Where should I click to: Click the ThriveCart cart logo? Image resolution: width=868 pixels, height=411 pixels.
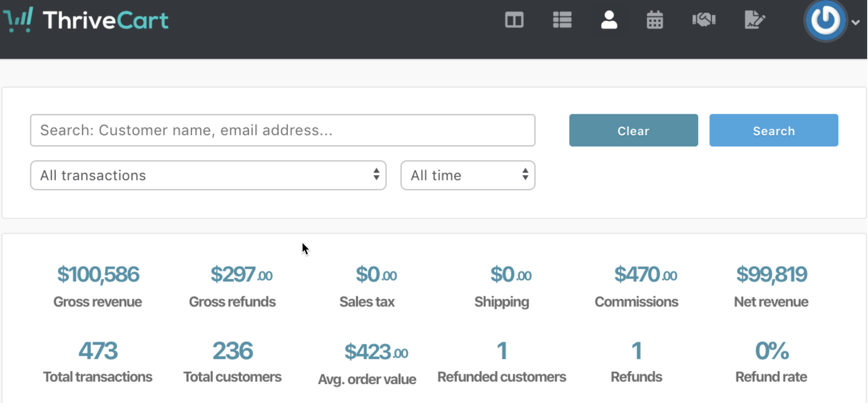pyautogui.click(x=18, y=19)
